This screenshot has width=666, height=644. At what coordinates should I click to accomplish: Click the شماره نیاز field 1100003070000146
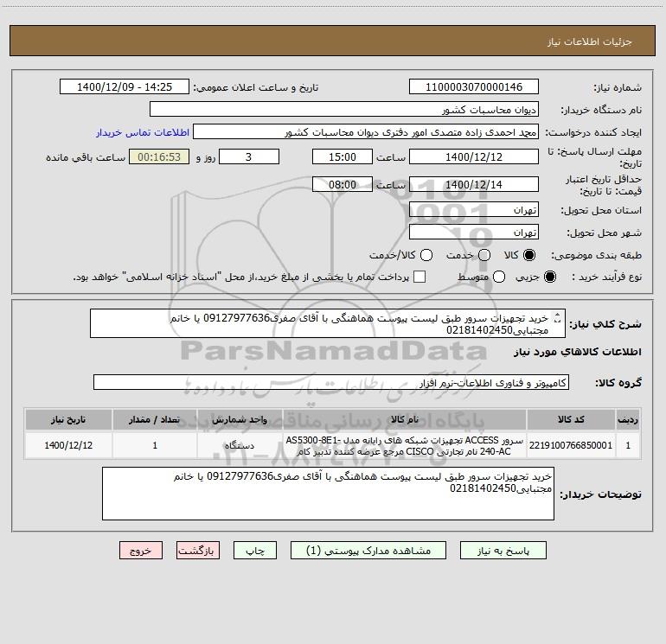coord(474,86)
